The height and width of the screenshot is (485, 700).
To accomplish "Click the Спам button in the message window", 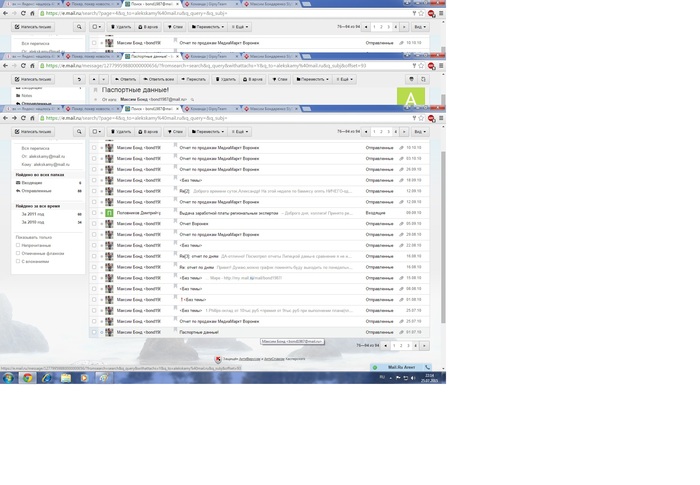I will (280, 79).
